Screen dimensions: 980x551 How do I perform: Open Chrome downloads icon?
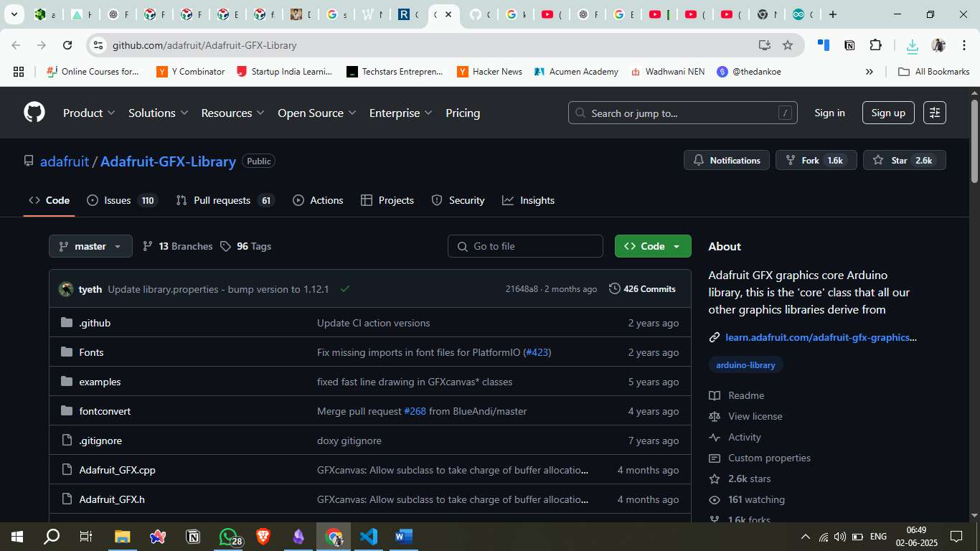click(912, 46)
